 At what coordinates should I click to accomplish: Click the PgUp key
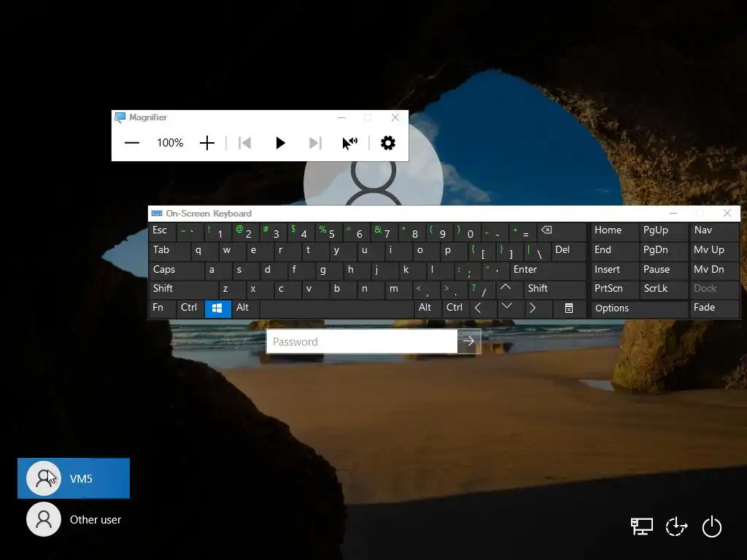coord(663,232)
